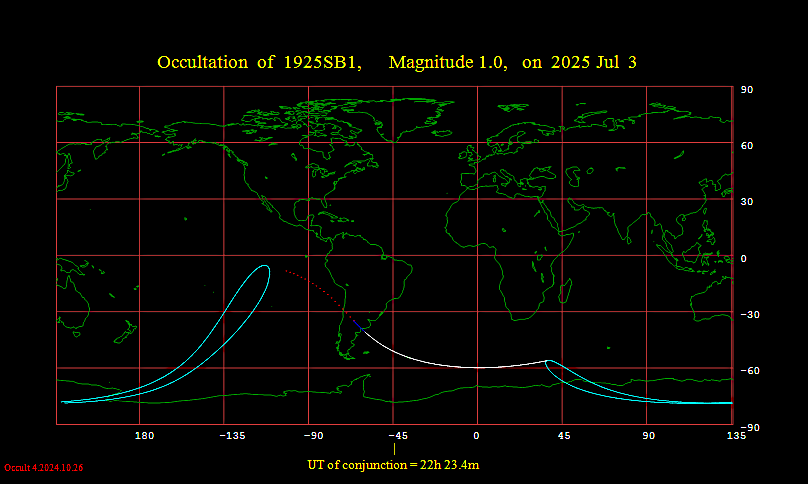Screen dimensions: 808x484
Task: Click the "Occultation of 1925SB1" title text
Action: tap(258, 62)
